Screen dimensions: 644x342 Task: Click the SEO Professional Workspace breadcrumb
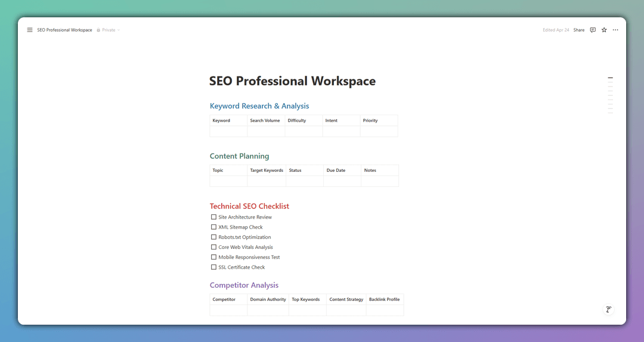(64, 30)
